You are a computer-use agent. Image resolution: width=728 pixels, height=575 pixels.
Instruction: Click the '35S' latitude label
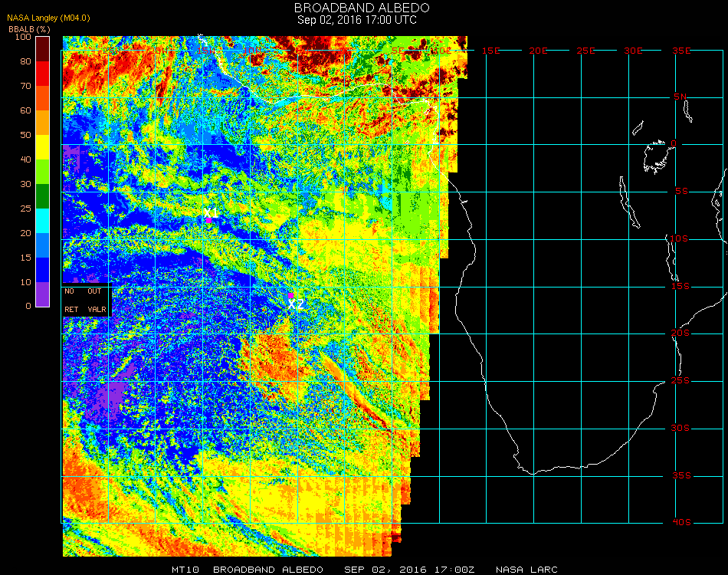pos(681,475)
